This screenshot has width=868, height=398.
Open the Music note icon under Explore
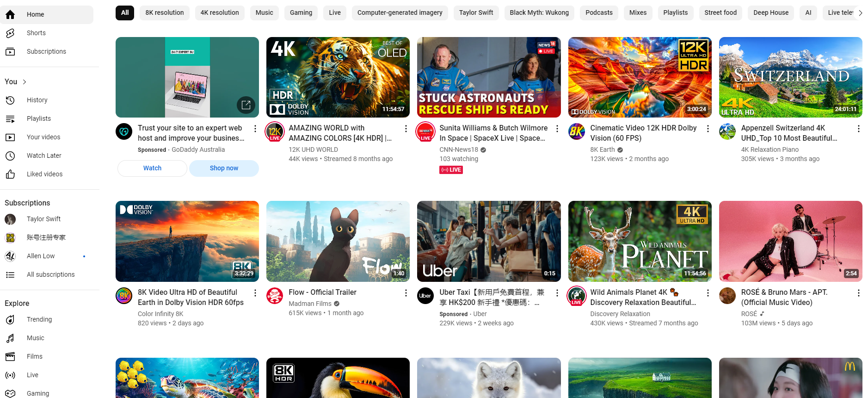click(x=10, y=338)
